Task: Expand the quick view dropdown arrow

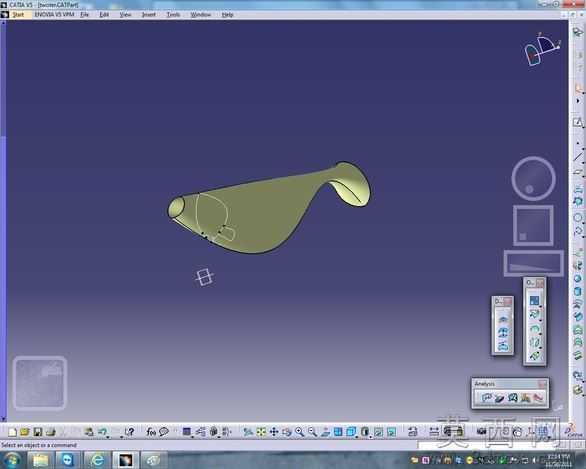Action: coord(357,436)
